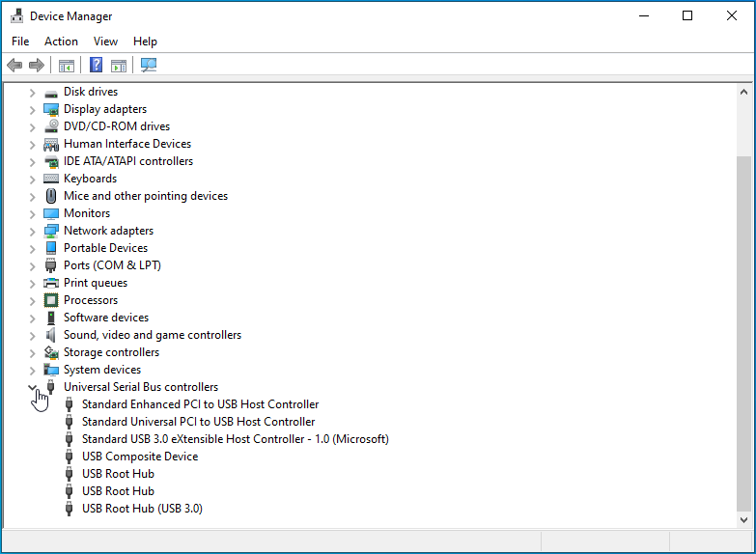
Task: Click the Show/Hide Console Tree icon
Action: pos(67,66)
